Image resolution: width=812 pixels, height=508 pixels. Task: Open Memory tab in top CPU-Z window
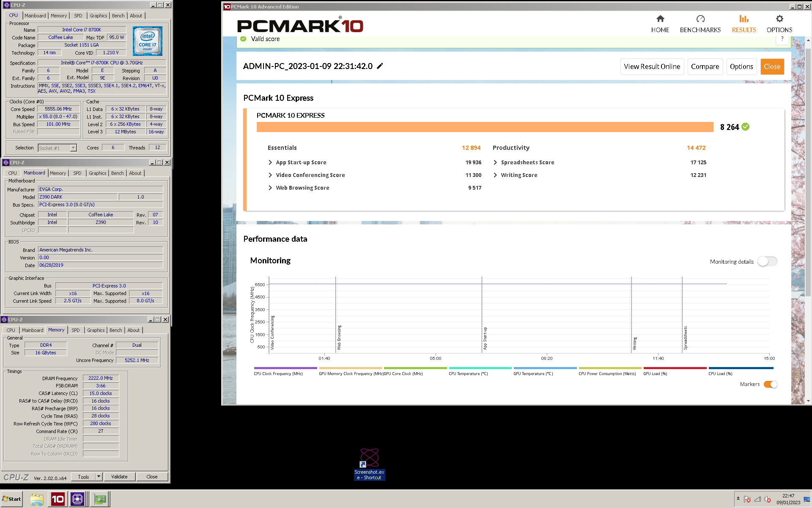point(59,16)
